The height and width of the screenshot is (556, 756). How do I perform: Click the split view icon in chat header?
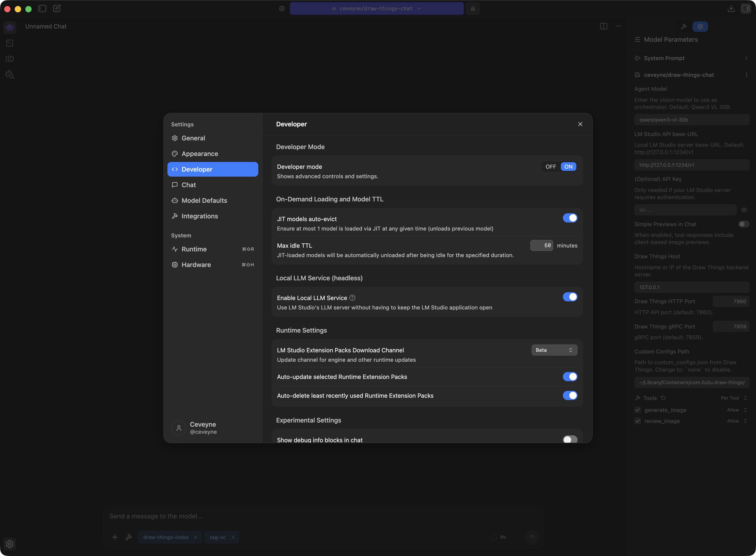(x=603, y=26)
